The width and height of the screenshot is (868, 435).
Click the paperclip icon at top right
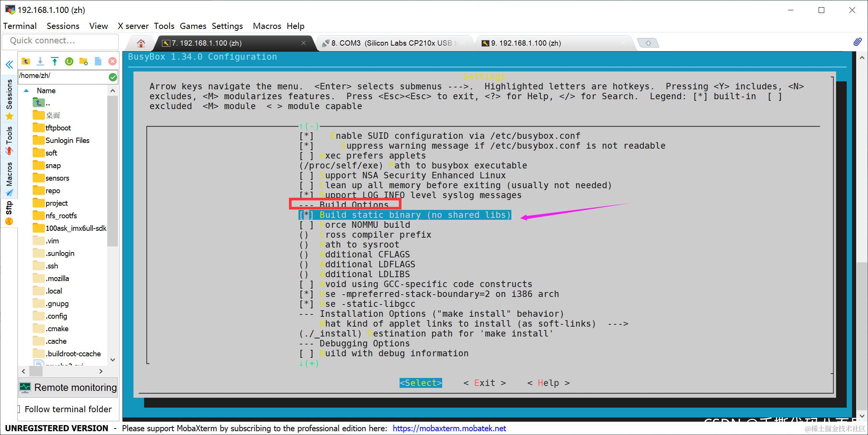(x=857, y=42)
